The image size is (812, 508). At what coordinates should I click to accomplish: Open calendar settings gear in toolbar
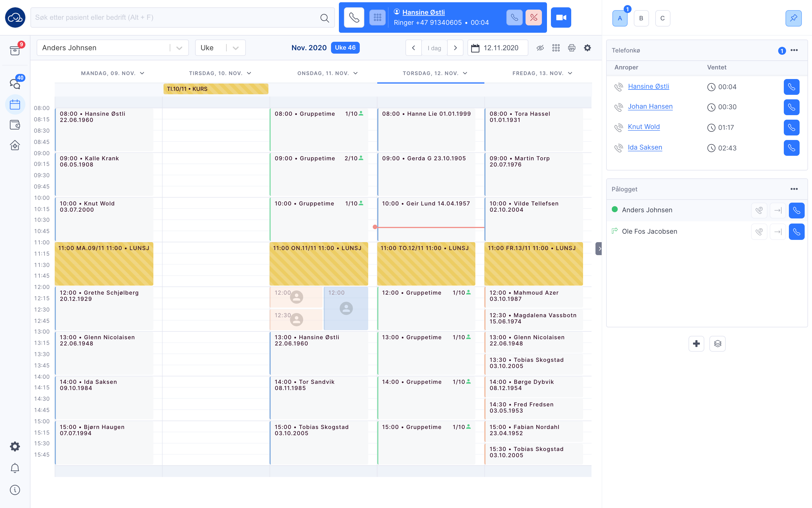(x=588, y=48)
